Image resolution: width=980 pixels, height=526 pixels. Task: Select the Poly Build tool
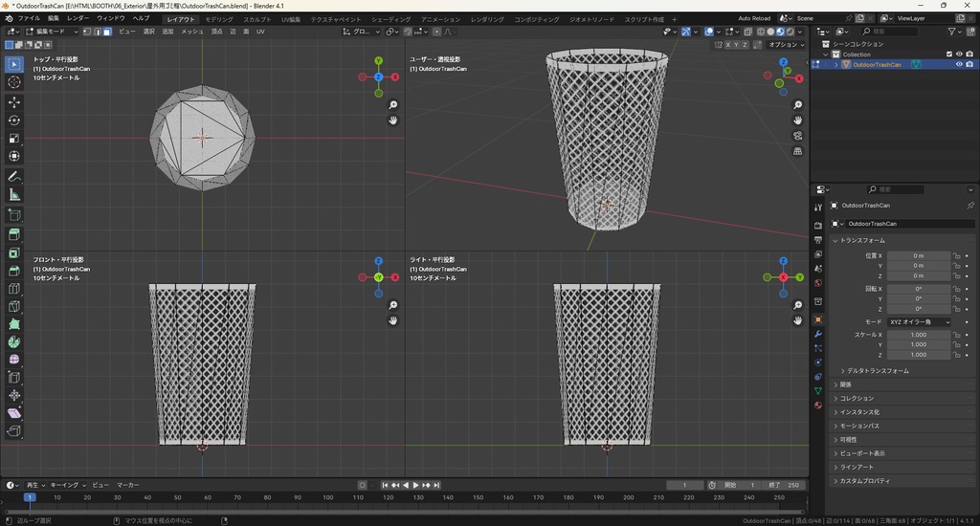pos(14,324)
